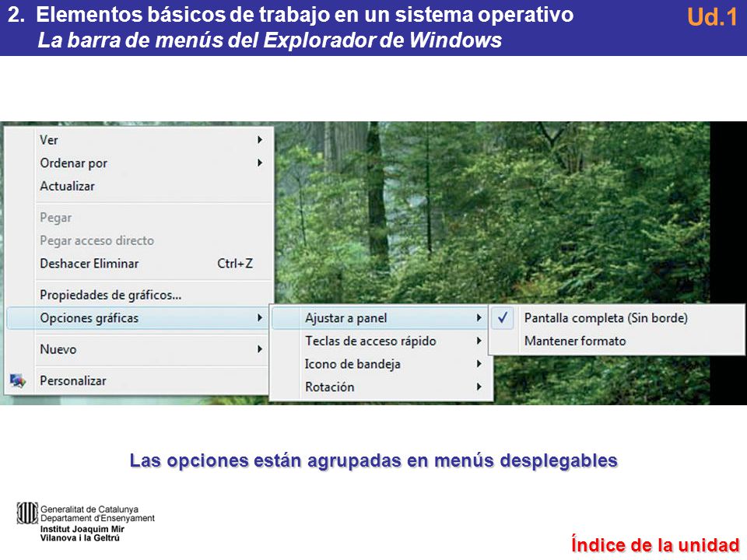The image size is (747, 560).
Task: Toggle the checkmark beside Pantalla completa
Action: click(503, 317)
